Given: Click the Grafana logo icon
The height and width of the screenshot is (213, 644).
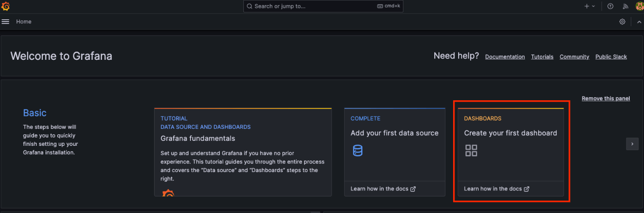Looking at the screenshot, I should point(6,6).
